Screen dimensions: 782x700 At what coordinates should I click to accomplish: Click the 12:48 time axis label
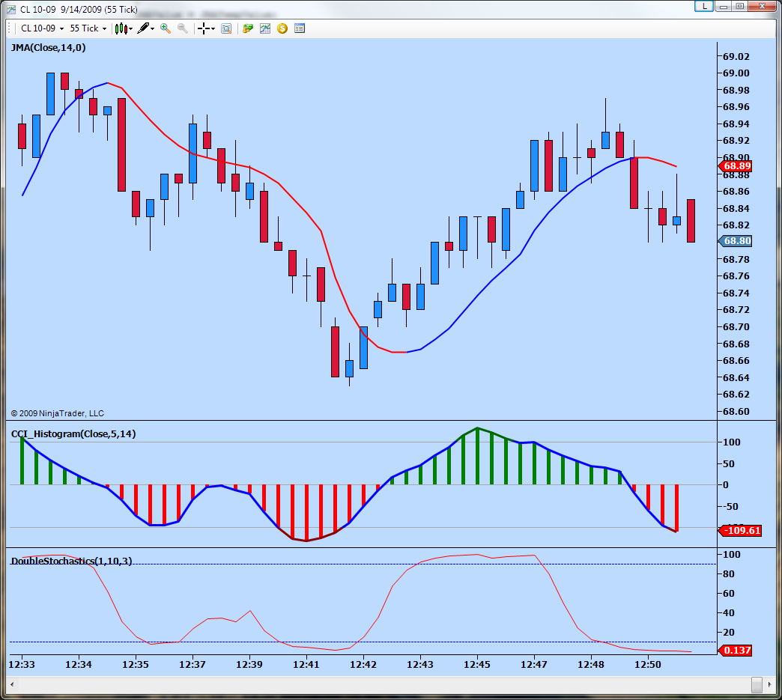click(x=591, y=664)
